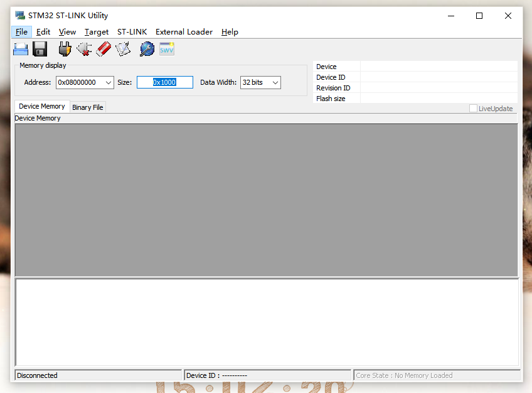This screenshot has width=532, height=393.
Task: Click the Size input field
Action: point(164,82)
